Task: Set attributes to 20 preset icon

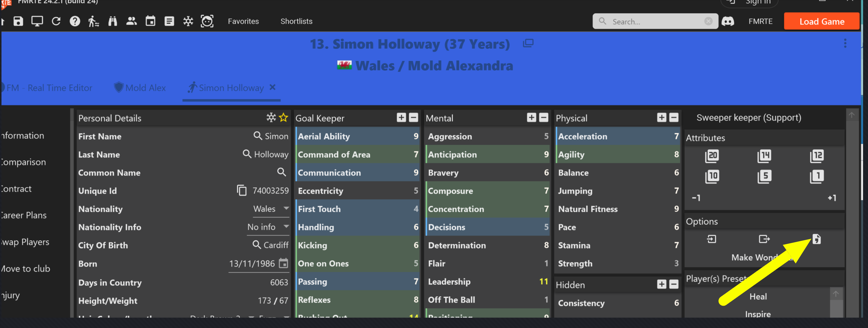Action: point(712,156)
